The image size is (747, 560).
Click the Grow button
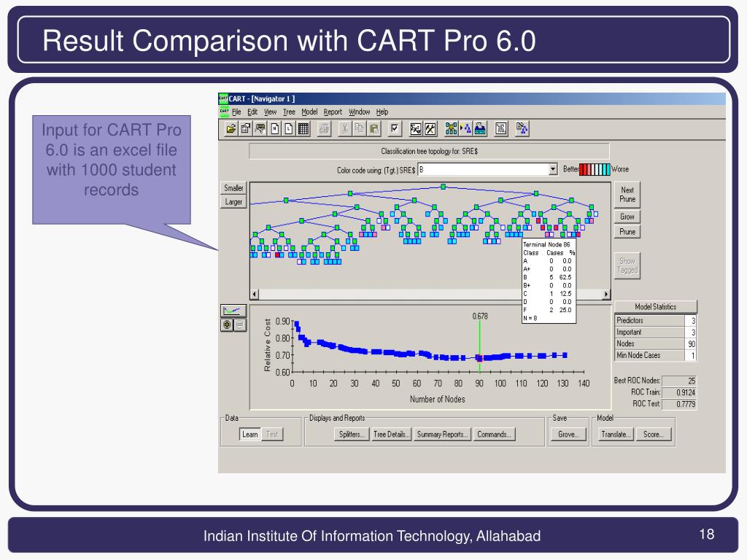pyautogui.click(x=627, y=217)
